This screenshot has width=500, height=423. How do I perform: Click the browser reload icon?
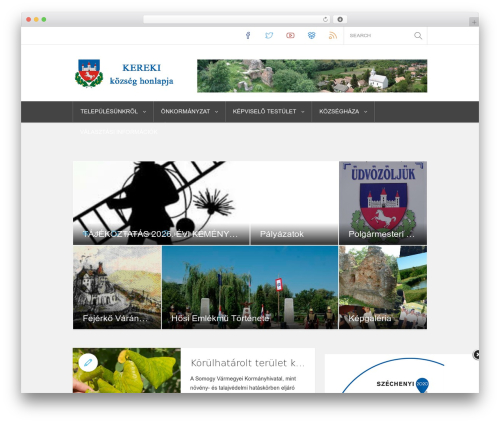coord(325,20)
